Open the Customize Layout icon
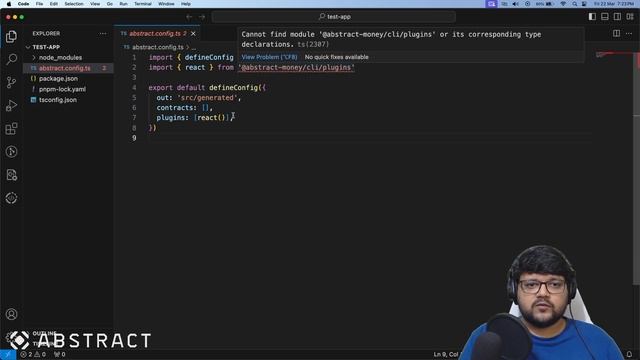Screen dimensions: 640x360 click(630, 17)
